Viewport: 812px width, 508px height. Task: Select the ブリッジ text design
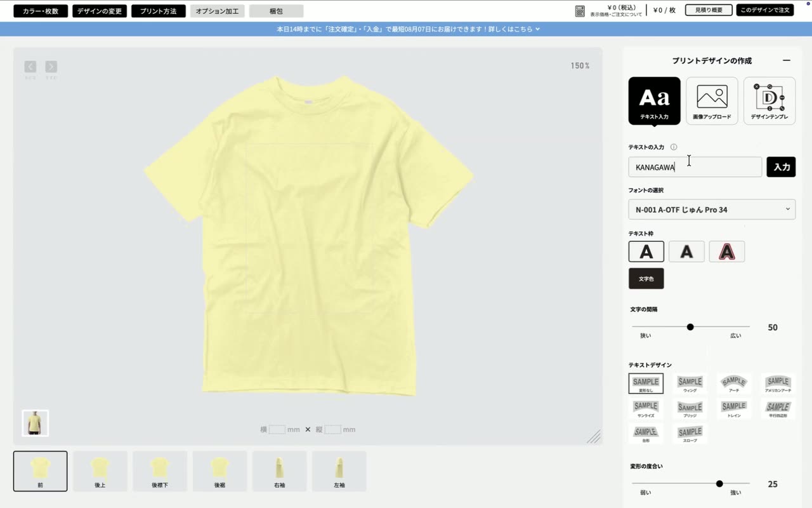690,408
